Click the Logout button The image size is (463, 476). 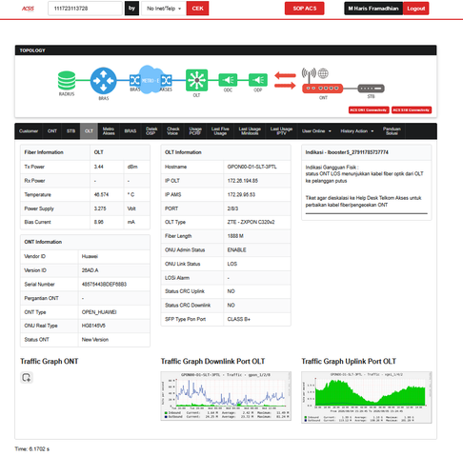[416, 9]
